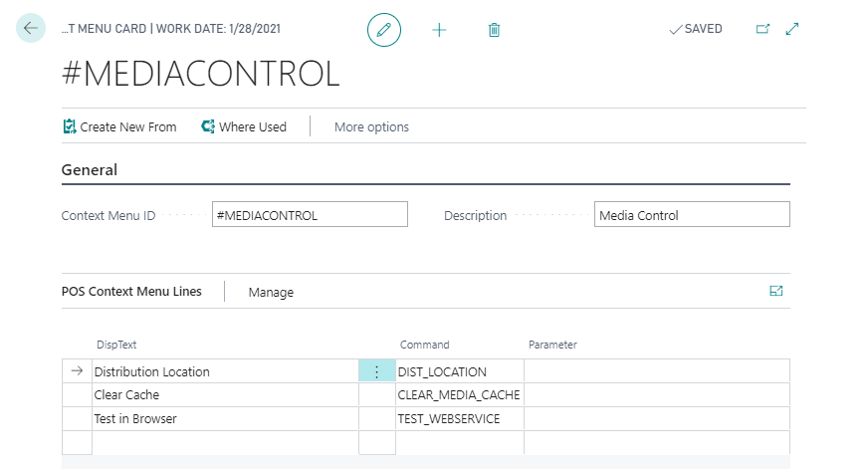Click the plus icon to add new
868x469 pixels.
(439, 30)
